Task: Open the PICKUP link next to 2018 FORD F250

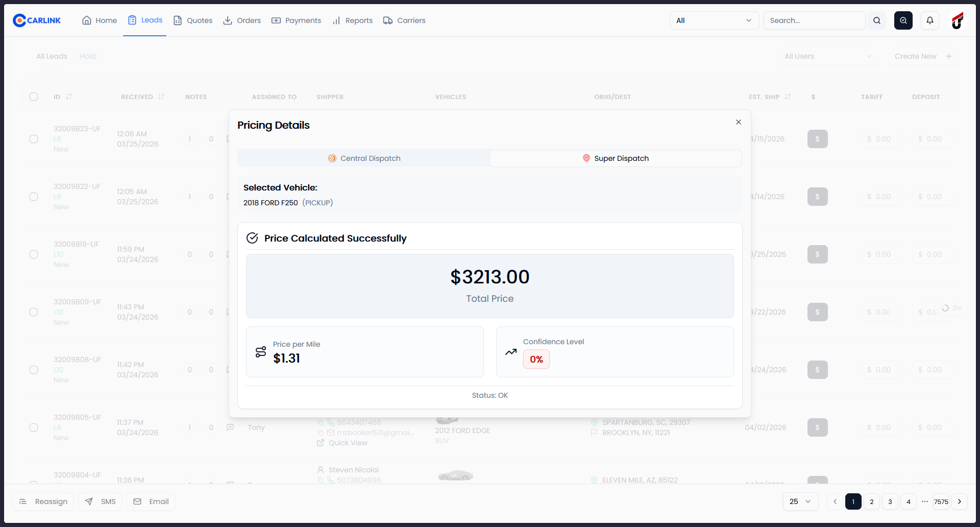Action: click(317, 203)
